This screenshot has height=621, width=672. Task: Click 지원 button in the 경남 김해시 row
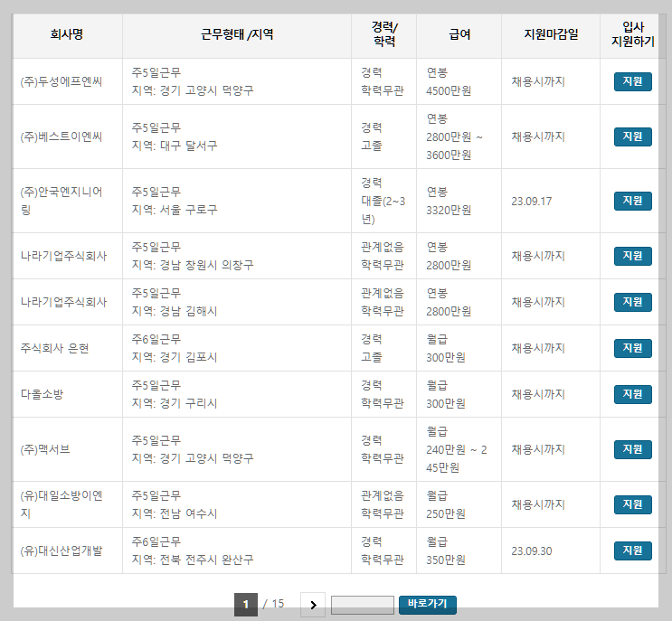[x=632, y=302]
